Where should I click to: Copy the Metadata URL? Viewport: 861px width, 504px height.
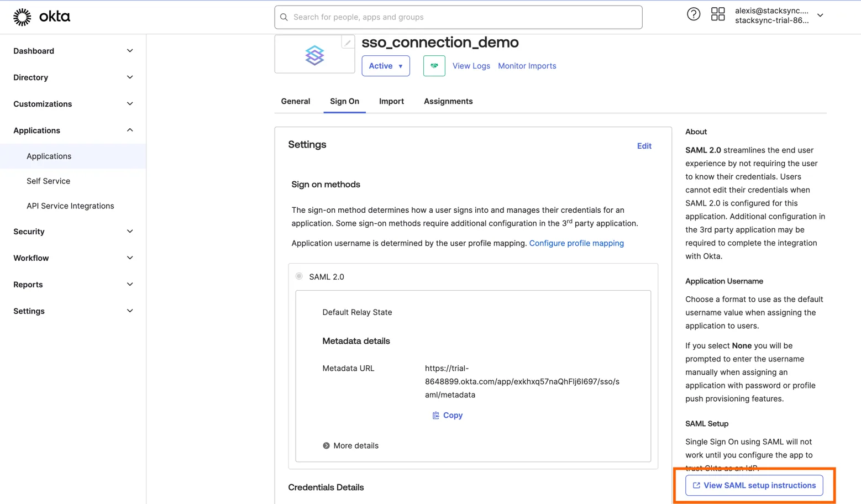tap(448, 415)
